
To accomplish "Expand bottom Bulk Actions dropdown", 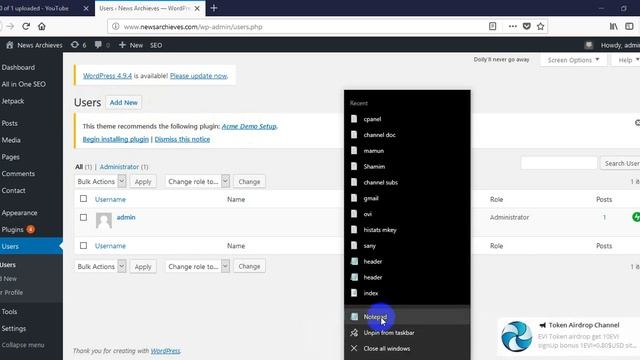I will 100,266.
